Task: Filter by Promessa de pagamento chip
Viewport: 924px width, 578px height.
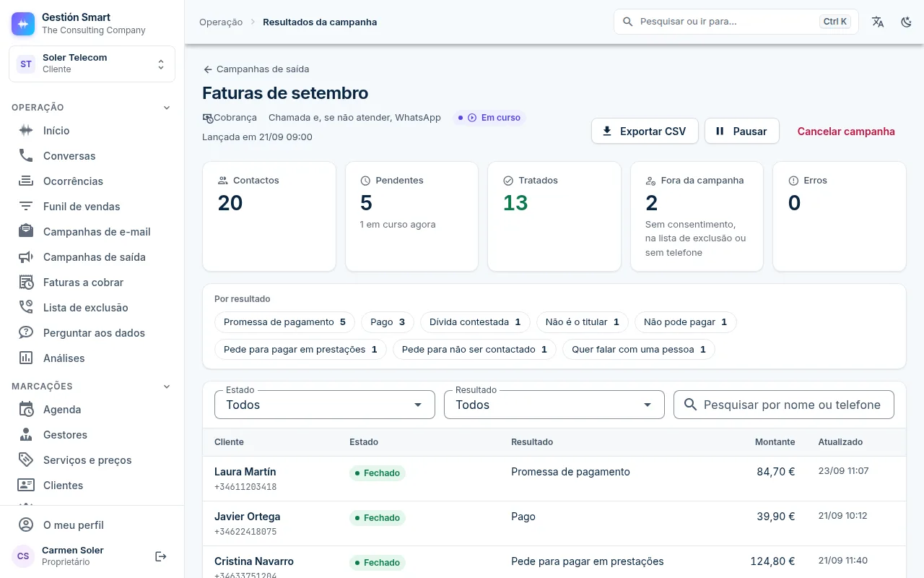Action: coord(284,322)
